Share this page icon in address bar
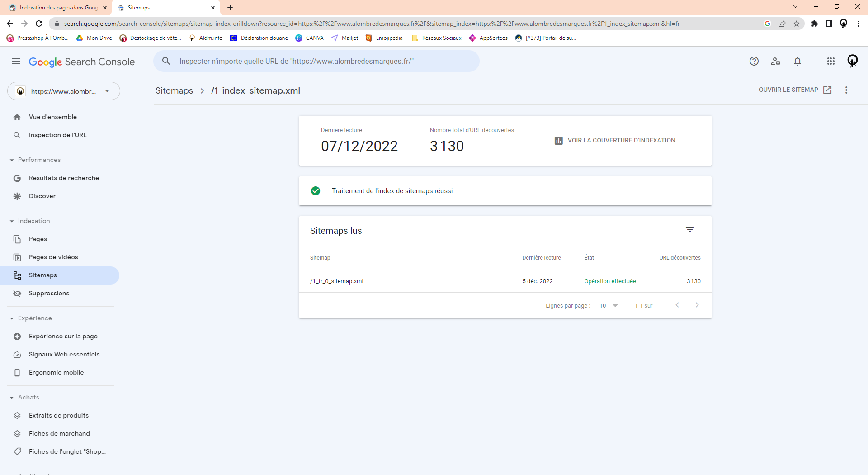This screenshot has height=475, width=868. (782, 24)
